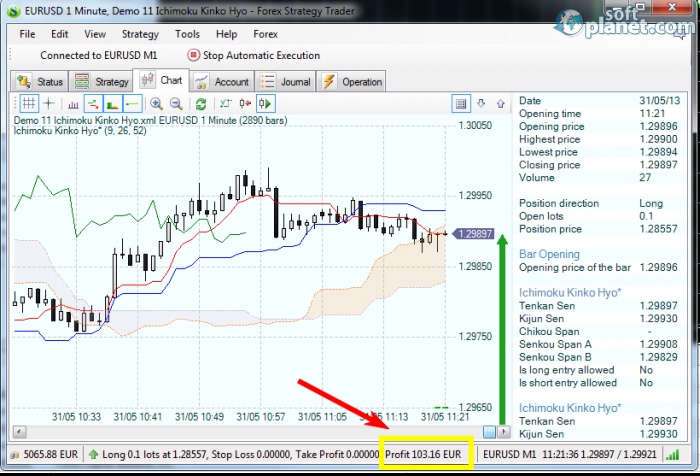This screenshot has width=700, height=476.
Task: Toggle the position price line button
Action: 133,104
